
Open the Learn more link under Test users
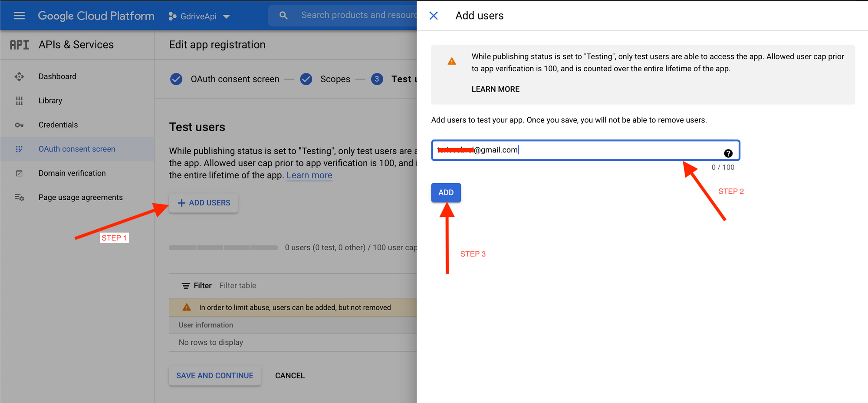pyautogui.click(x=309, y=175)
